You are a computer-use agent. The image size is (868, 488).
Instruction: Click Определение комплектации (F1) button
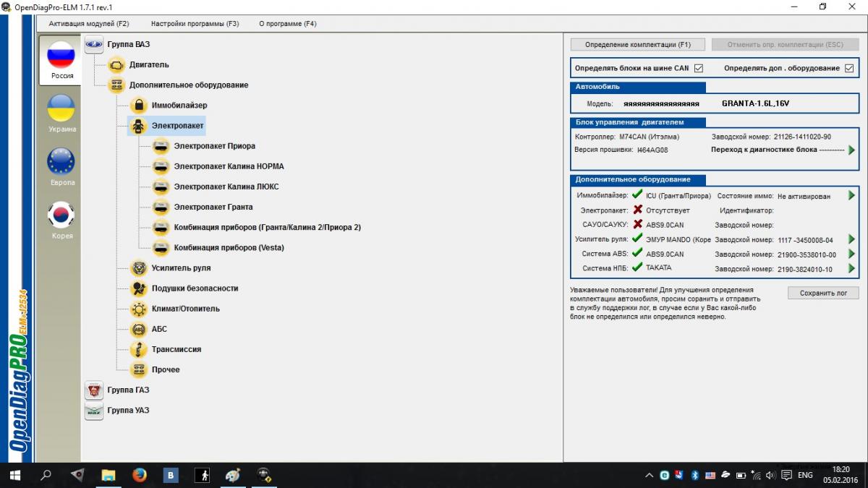click(638, 44)
